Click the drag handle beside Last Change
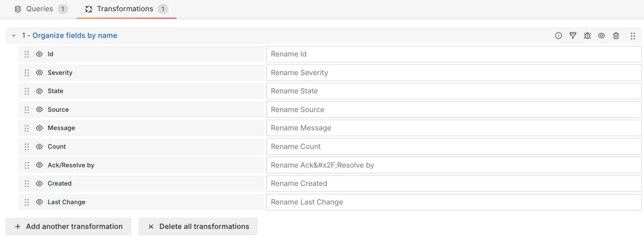This screenshot has width=644, height=248. 27,202
